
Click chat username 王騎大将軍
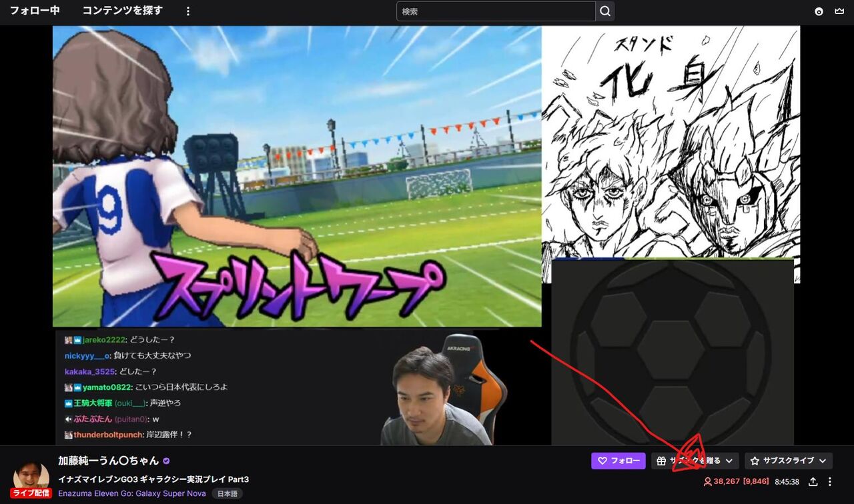(93, 403)
